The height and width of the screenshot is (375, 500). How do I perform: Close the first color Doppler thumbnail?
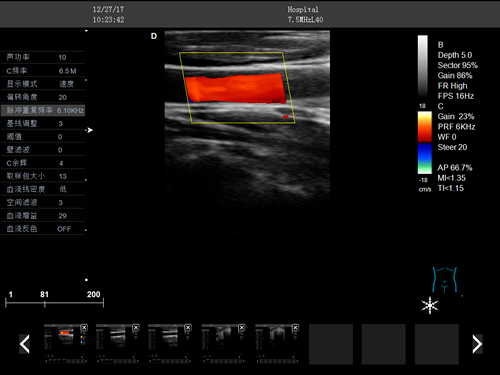[84, 328]
